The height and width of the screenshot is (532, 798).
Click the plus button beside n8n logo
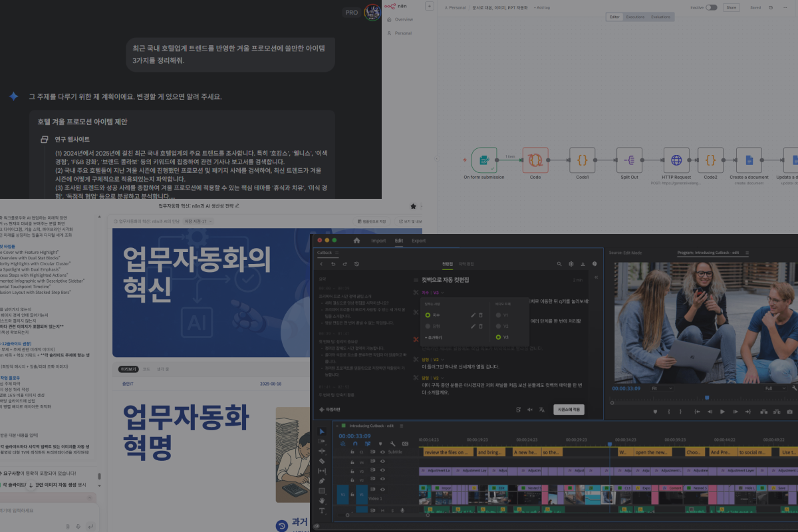pos(429,6)
